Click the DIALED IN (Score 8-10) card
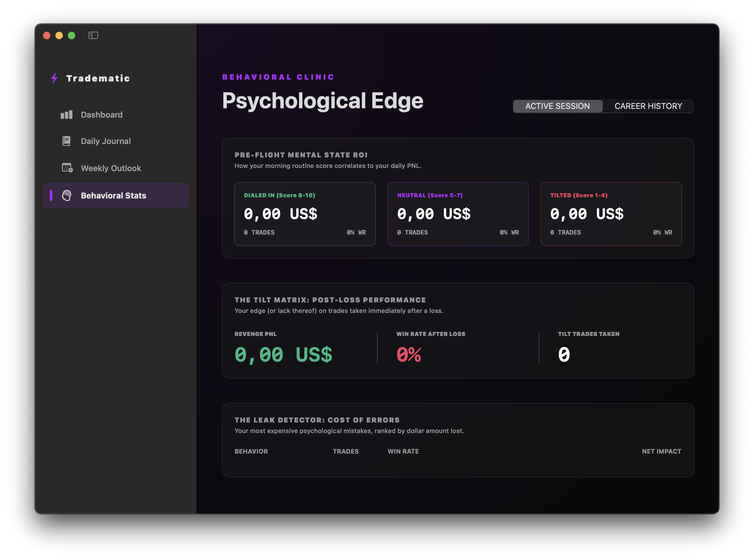The width and height of the screenshot is (754, 560). tap(305, 214)
